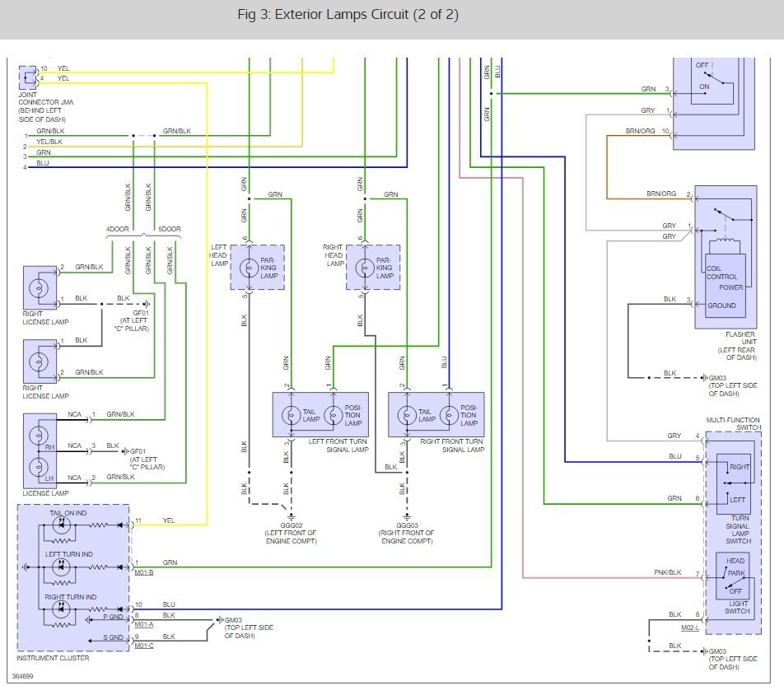This screenshot has height=695, width=784.
Task: Click the 'GROUND' text in flasher unit
Action: 721,306
